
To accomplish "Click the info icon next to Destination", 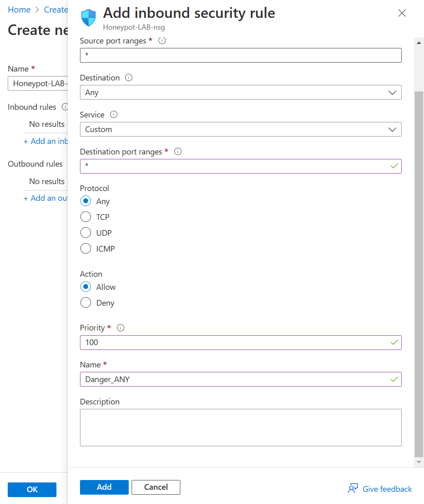I will (x=128, y=77).
